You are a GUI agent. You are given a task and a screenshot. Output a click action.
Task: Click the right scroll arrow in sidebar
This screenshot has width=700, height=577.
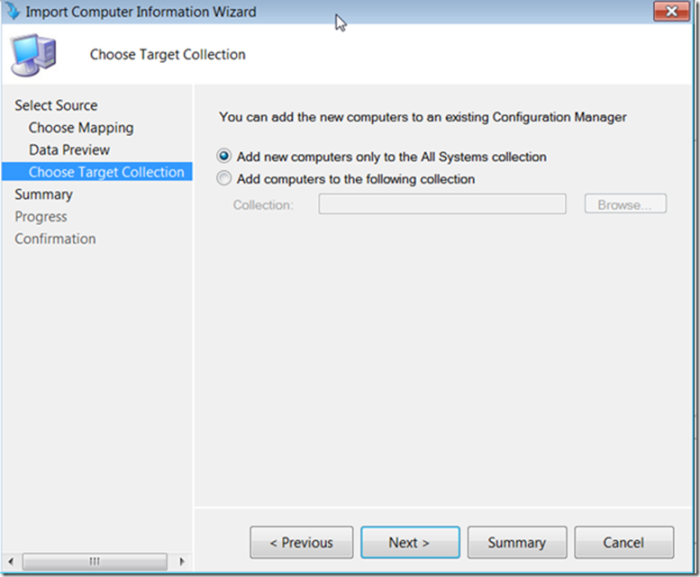pyautogui.click(x=182, y=561)
